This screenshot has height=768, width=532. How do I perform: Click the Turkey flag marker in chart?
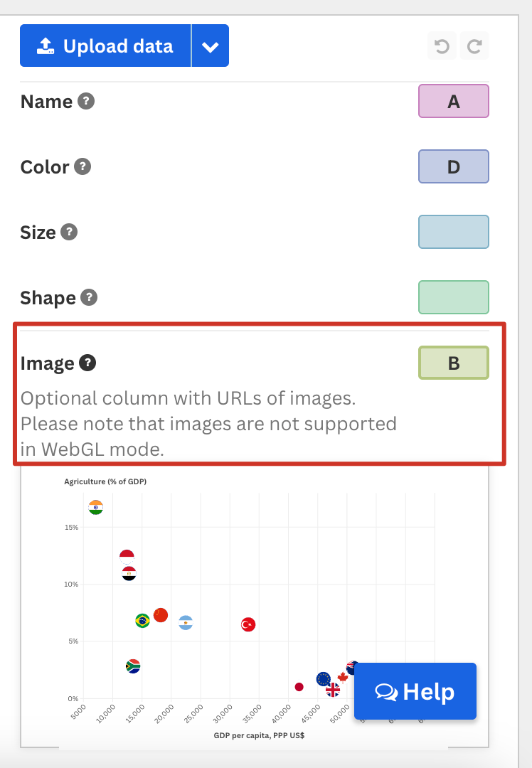pos(248,624)
